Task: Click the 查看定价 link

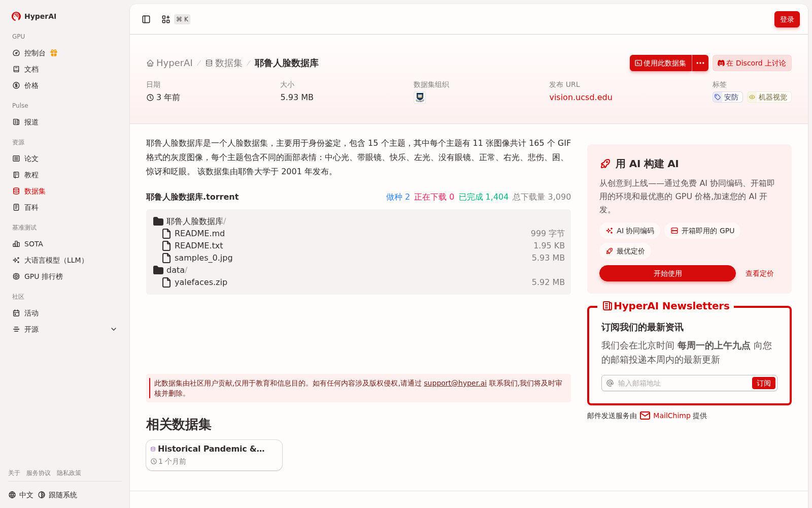Action: (759, 273)
